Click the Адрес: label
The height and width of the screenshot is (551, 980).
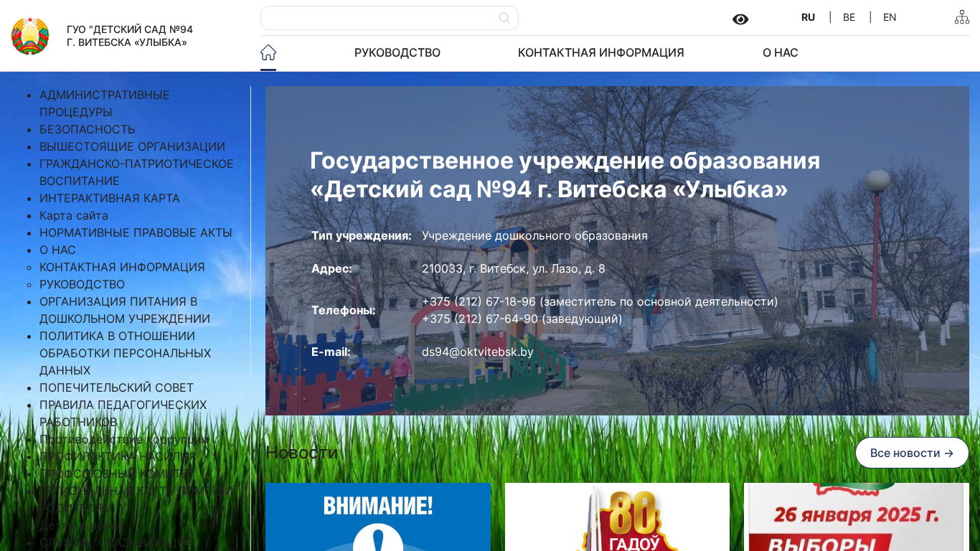(331, 268)
